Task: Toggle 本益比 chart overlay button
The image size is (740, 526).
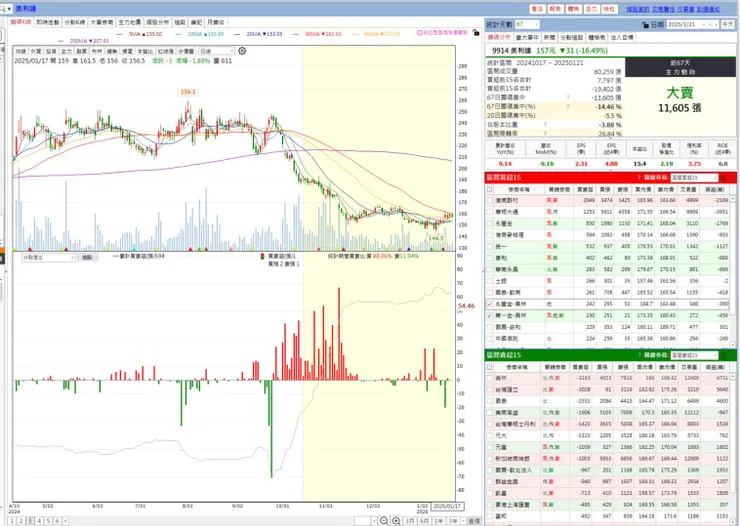Action: pyautogui.click(x=145, y=51)
